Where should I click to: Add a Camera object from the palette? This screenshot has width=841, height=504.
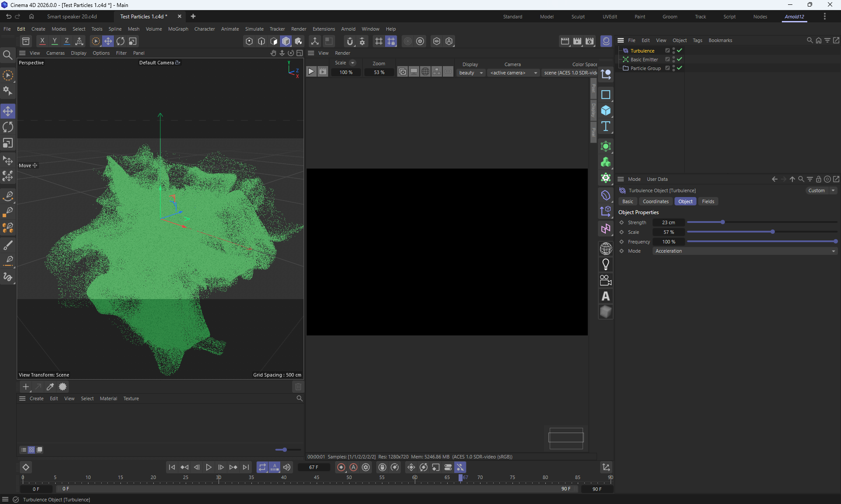(605, 280)
